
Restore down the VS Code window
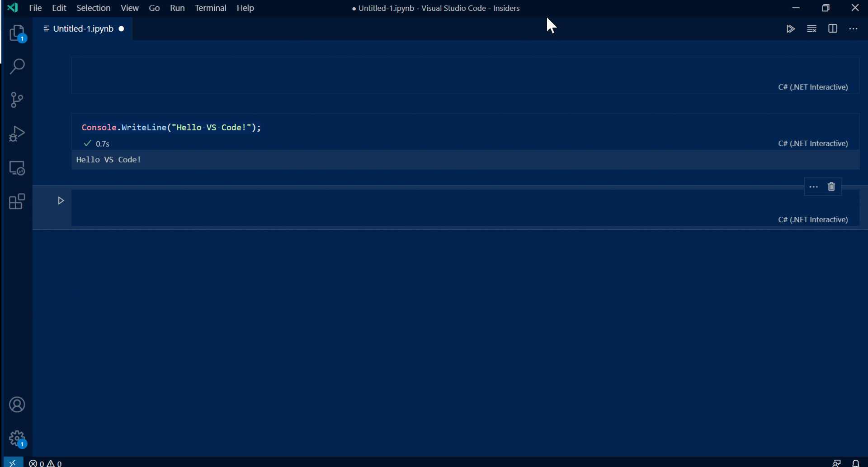(x=826, y=8)
